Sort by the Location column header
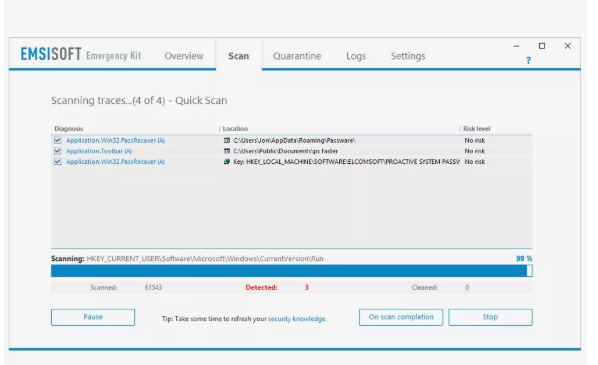 point(235,129)
